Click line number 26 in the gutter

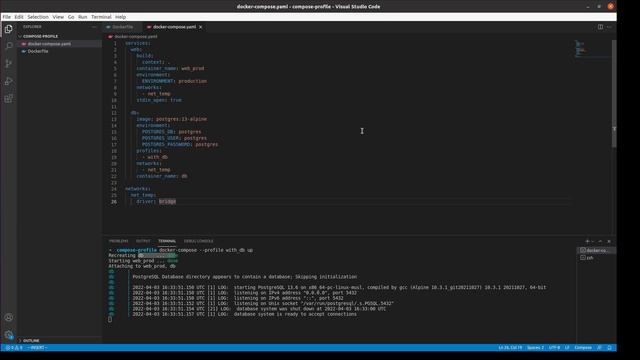(114, 202)
